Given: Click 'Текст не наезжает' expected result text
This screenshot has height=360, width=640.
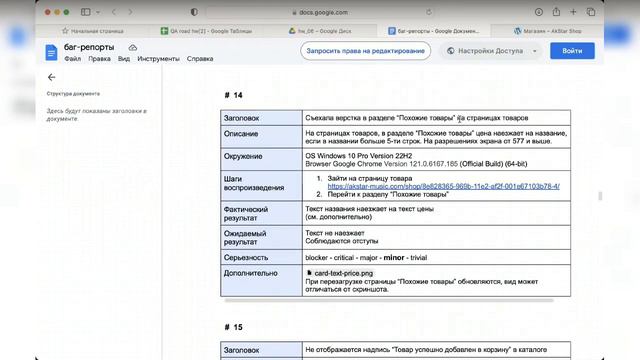Looking at the screenshot, I should (335, 233).
